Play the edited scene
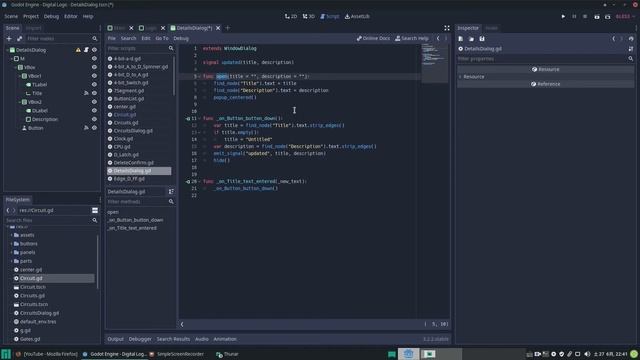This screenshot has height=360, width=640. tap(596, 16)
